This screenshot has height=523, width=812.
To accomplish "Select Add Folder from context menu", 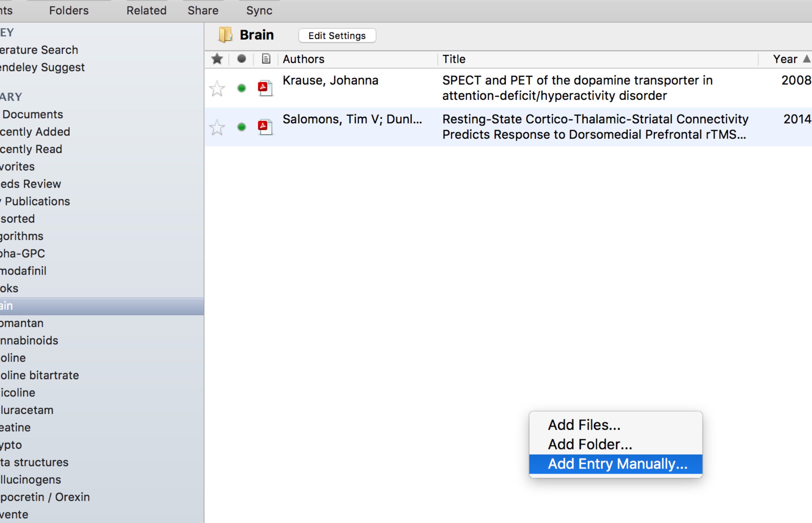I will 590,444.
